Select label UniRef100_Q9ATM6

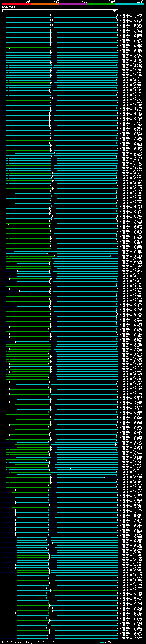(131, 50)
